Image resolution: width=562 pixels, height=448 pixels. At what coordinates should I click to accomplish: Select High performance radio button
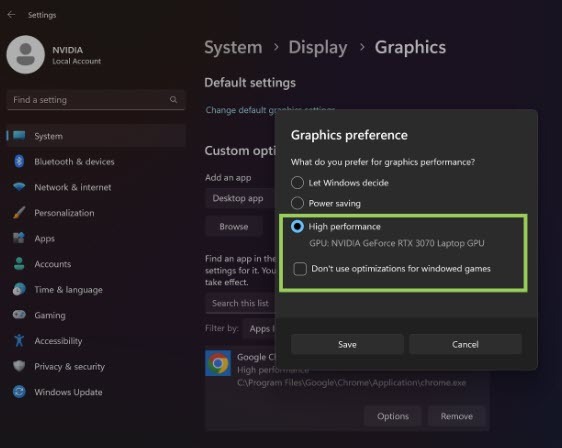(297, 227)
